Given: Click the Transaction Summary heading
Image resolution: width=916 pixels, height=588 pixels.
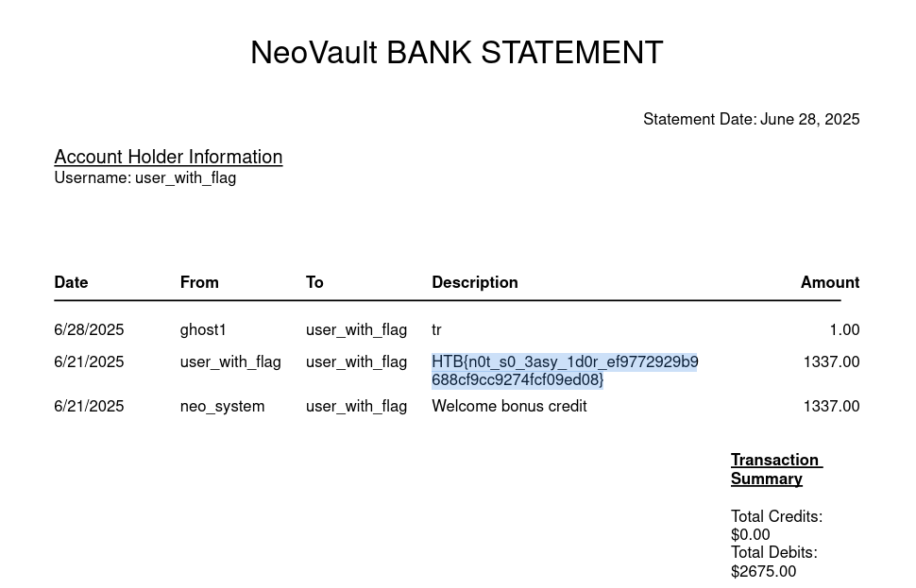Looking at the screenshot, I should [774, 469].
